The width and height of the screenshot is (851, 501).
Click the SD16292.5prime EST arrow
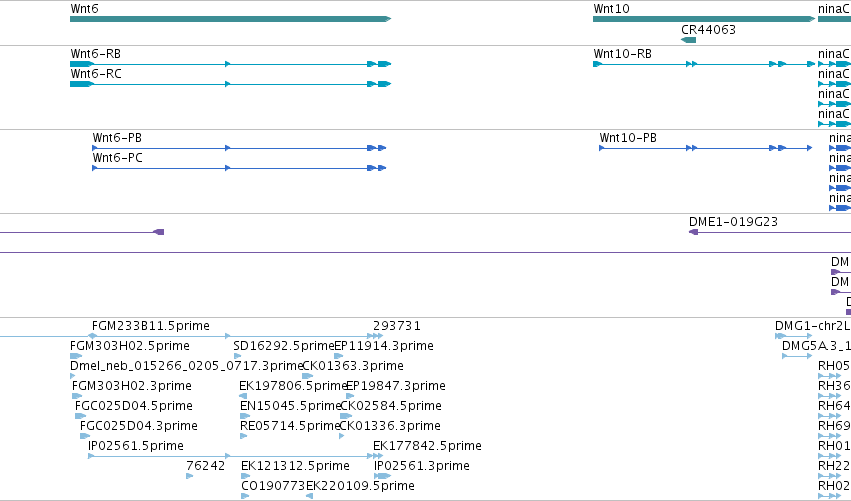(237, 356)
